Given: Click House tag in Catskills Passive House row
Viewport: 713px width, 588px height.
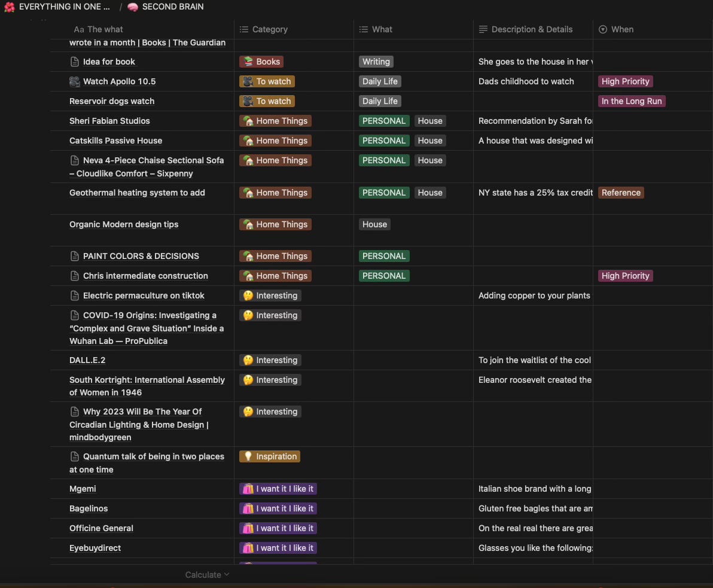Looking at the screenshot, I should pyautogui.click(x=429, y=141).
